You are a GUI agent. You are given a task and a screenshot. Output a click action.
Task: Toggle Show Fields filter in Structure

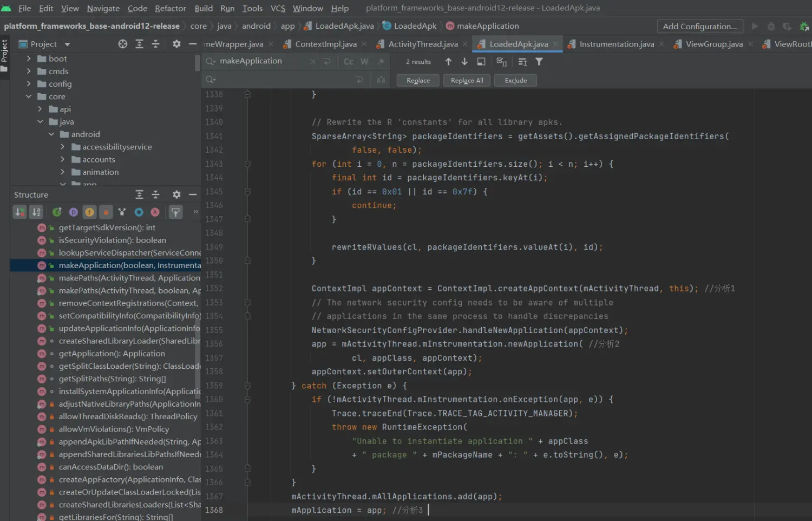[89, 212]
